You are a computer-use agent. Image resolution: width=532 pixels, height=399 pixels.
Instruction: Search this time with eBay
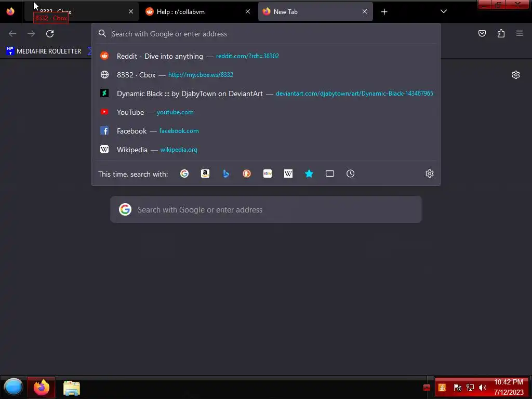268,174
